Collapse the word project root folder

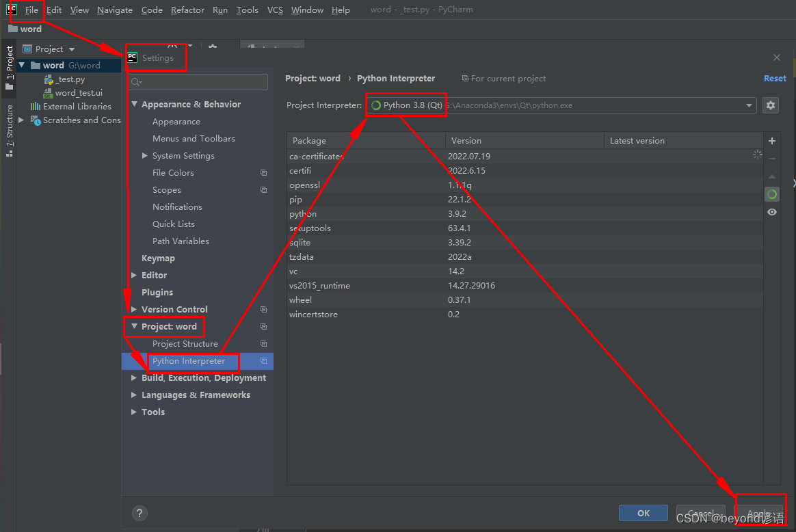click(x=21, y=65)
